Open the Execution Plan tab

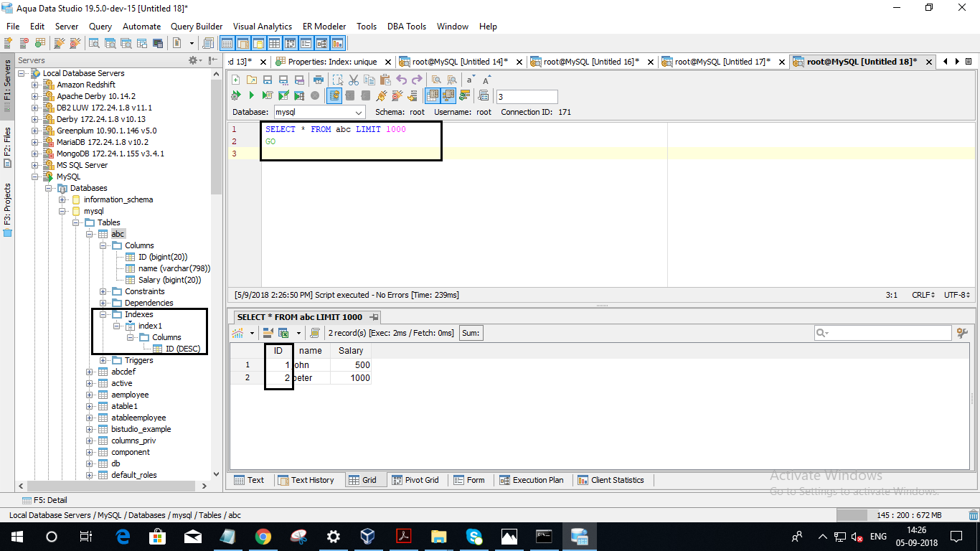point(532,480)
